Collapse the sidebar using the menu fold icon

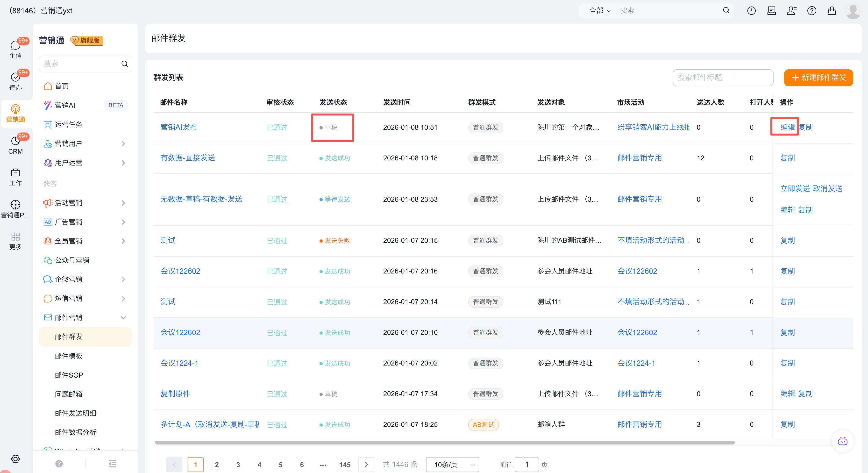(112, 464)
